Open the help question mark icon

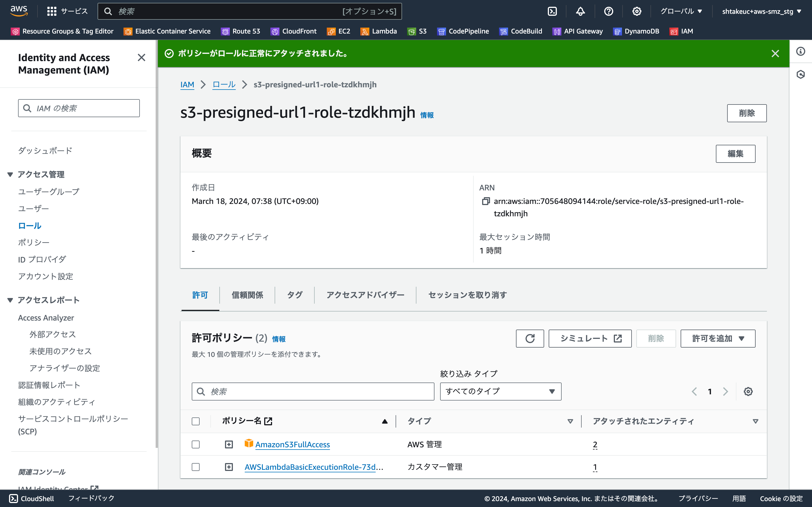[x=608, y=11]
